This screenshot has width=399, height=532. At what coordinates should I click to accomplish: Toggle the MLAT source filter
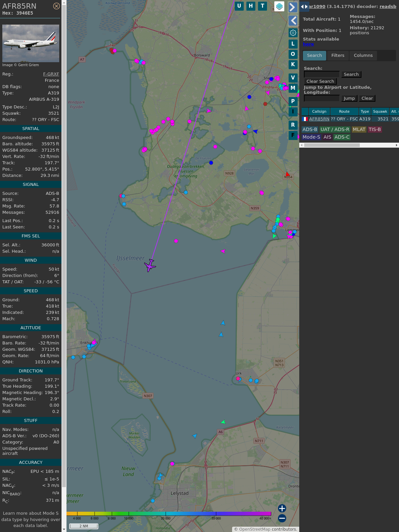click(359, 129)
